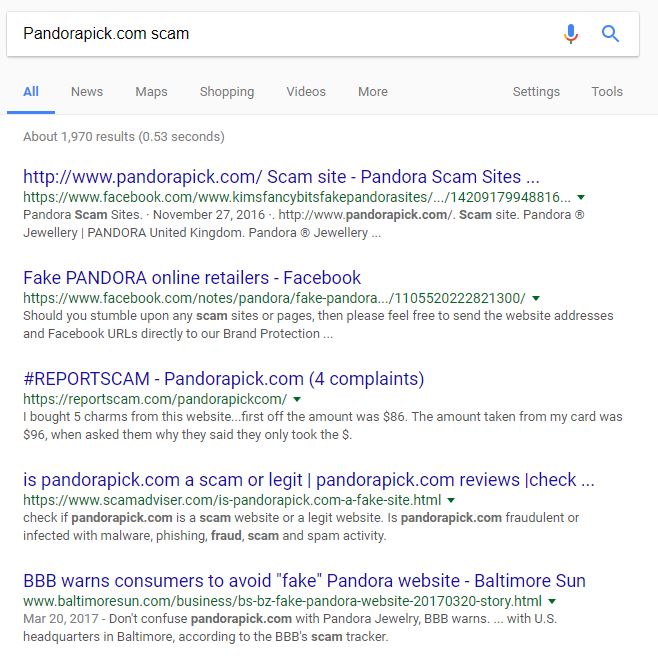The image size is (658, 660).
Task: Expand the More search categories menu
Action: coord(372,91)
